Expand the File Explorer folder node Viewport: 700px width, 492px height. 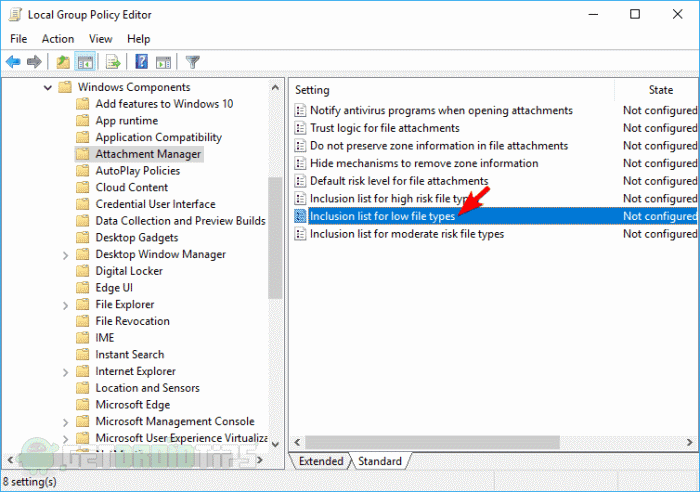click(x=66, y=304)
